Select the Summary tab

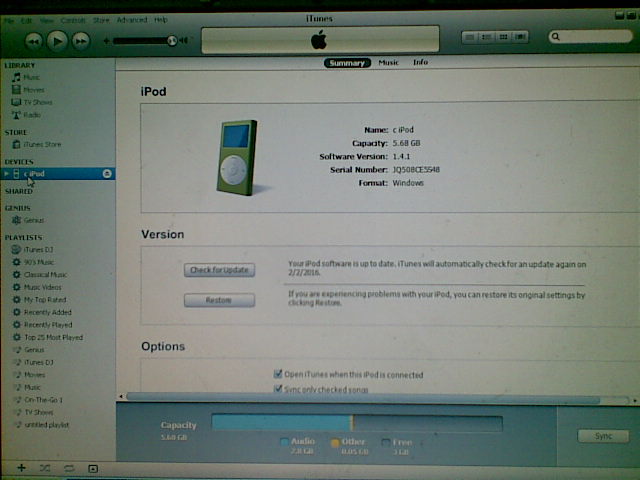(x=347, y=63)
